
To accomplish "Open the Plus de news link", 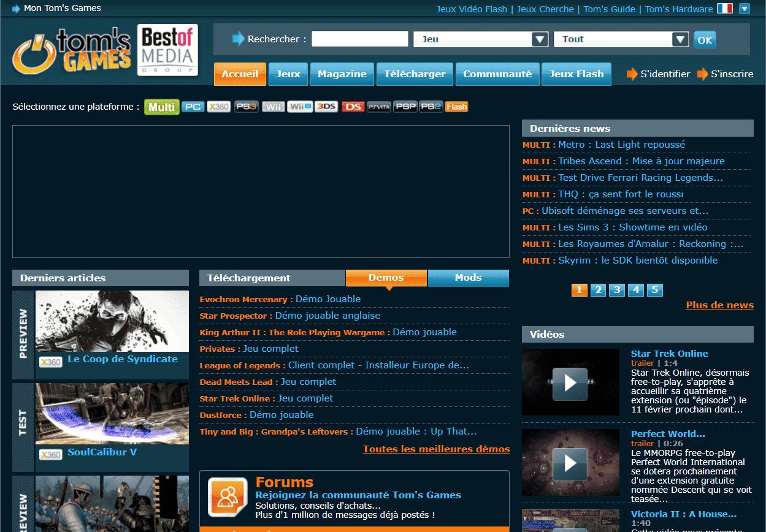I will [719, 305].
